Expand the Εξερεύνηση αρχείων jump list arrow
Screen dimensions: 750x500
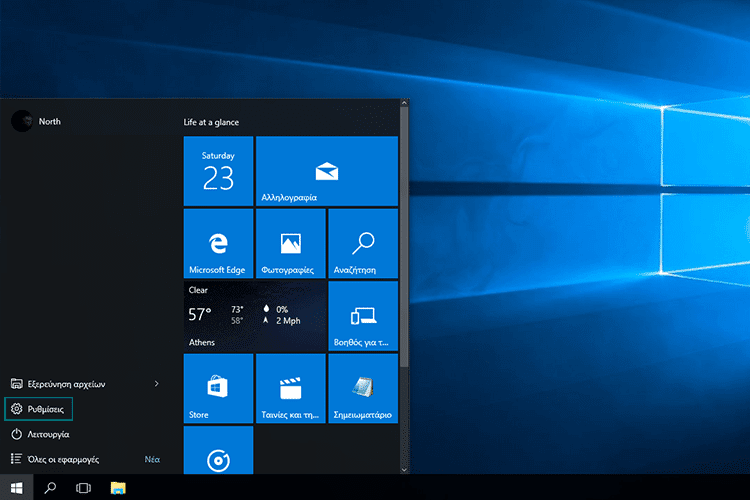[156, 384]
